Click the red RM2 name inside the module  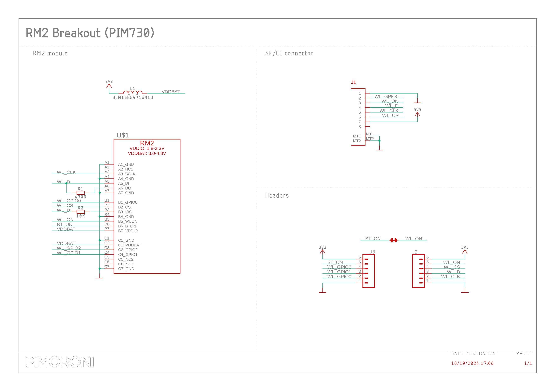[147, 143]
